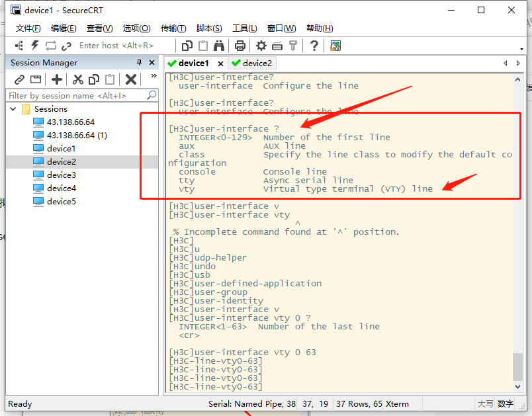
Task: Pin the Session Manager panel
Action: click(139, 62)
